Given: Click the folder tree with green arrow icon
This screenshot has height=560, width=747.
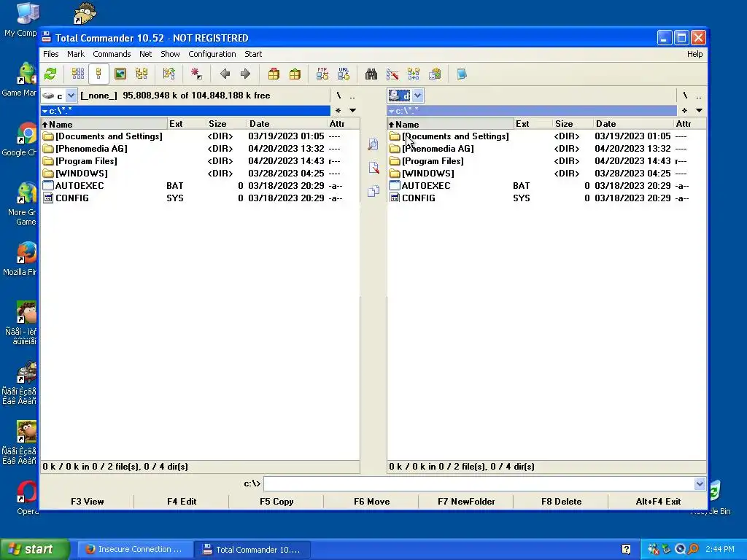Looking at the screenshot, I should pos(169,74).
